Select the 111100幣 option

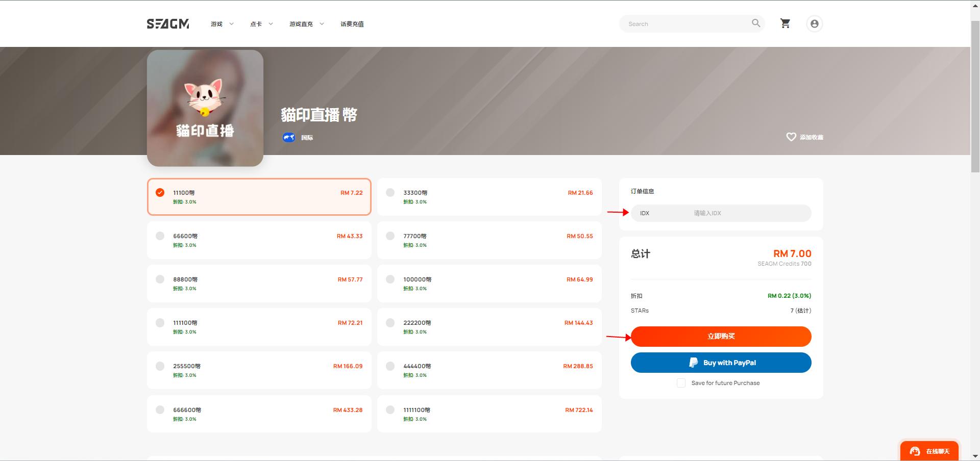(259, 327)
